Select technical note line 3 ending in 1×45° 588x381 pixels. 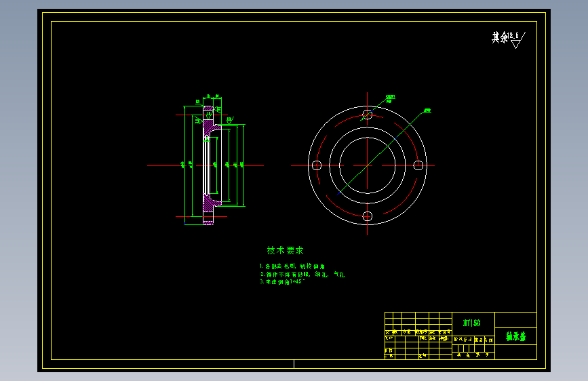[x=282, y=281]
